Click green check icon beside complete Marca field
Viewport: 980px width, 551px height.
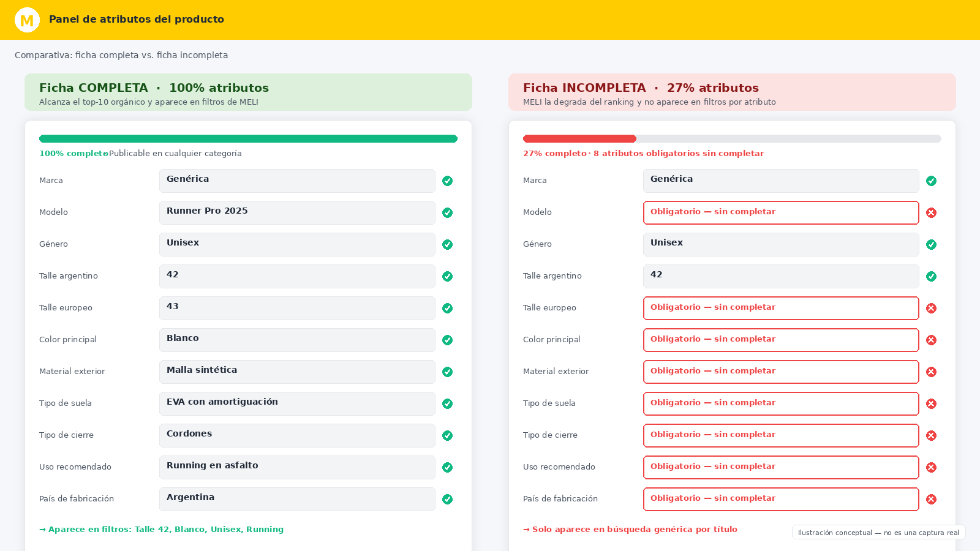tap(448, 181)
